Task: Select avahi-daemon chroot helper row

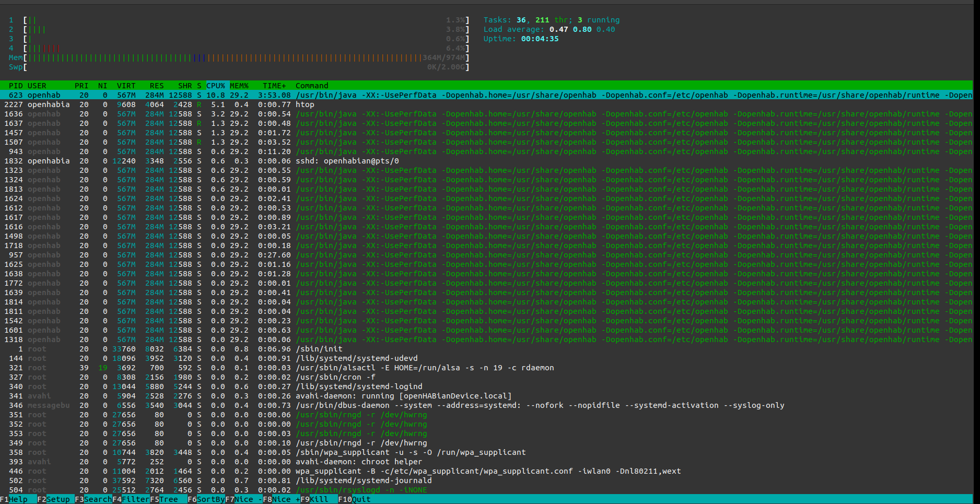Action: click(486, 462)
